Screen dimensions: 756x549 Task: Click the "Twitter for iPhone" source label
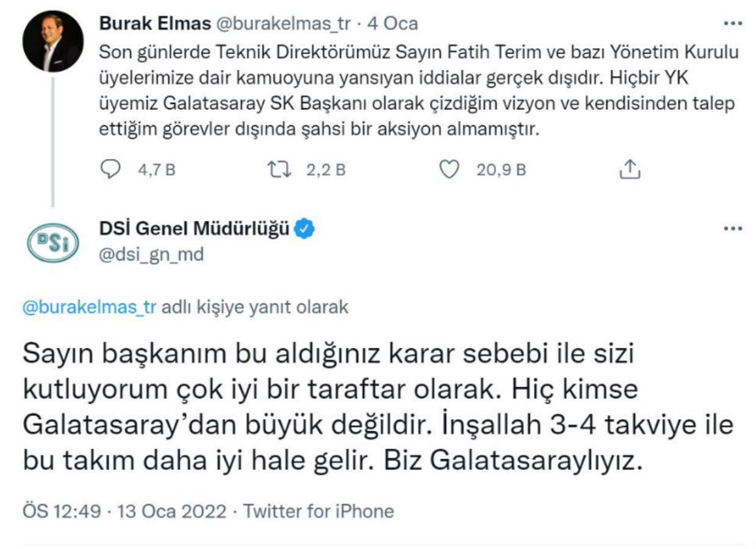(318, 511)
